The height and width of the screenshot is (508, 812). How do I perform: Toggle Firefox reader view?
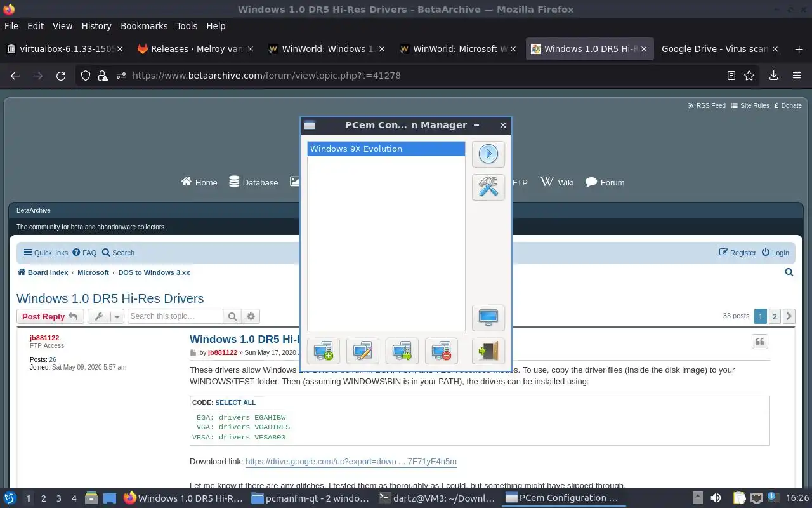pyautogui.click(x=731, y=76)
